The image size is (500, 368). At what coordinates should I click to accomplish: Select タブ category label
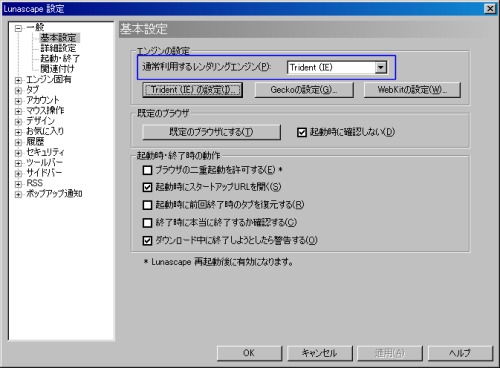click(33, 90)
